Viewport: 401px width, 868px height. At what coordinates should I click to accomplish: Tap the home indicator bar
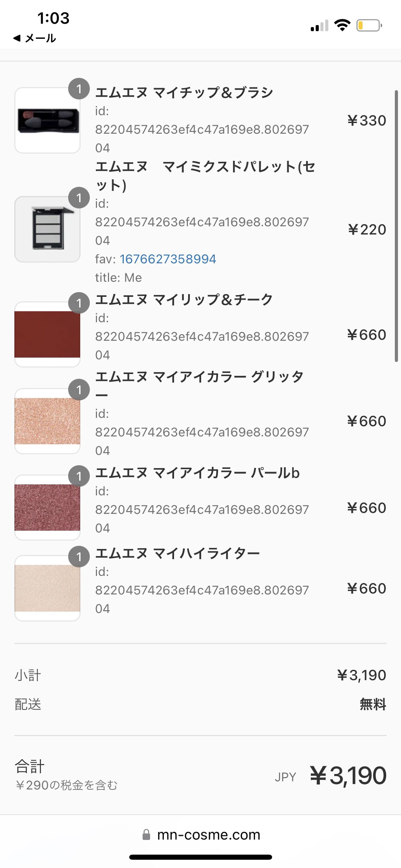click(200, 857)
